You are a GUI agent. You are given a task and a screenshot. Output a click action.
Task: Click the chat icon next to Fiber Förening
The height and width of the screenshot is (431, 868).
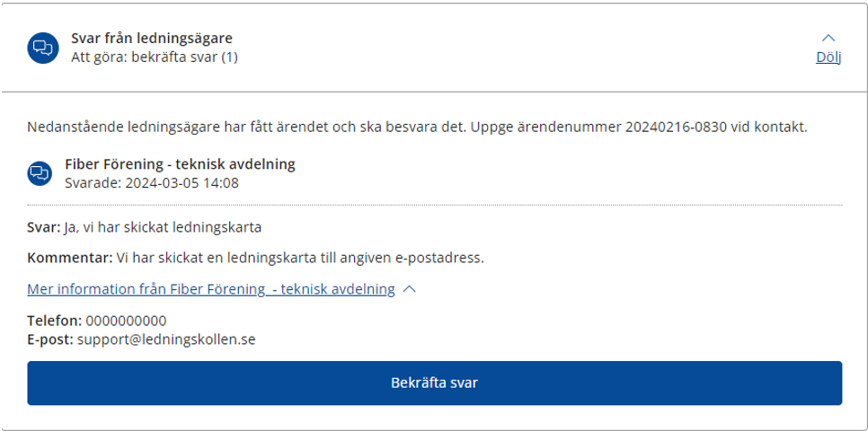point(40,173)
